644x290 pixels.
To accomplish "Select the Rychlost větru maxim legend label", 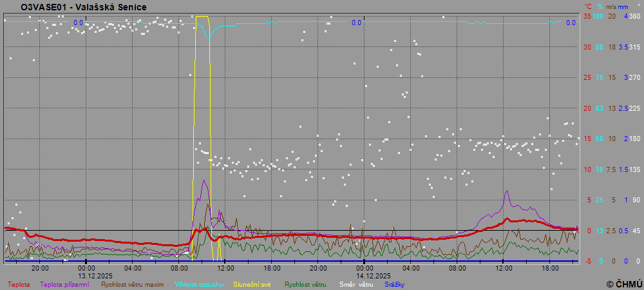I will pyautogui.click(x=133, y=284).
